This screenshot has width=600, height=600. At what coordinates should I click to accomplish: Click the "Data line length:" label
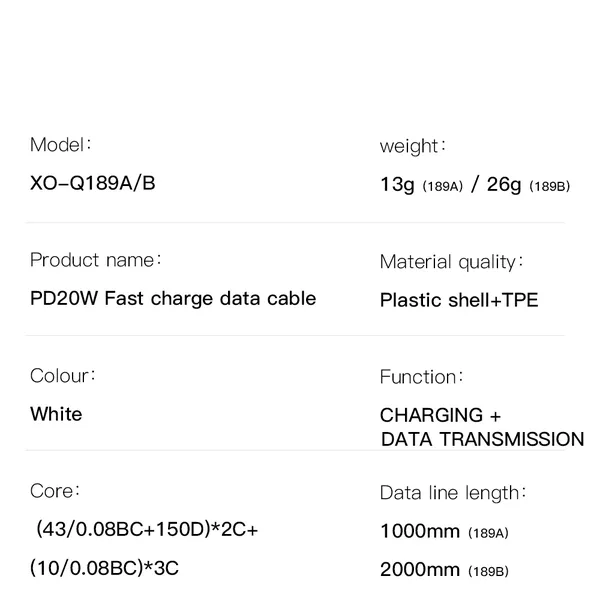(453, 493)
